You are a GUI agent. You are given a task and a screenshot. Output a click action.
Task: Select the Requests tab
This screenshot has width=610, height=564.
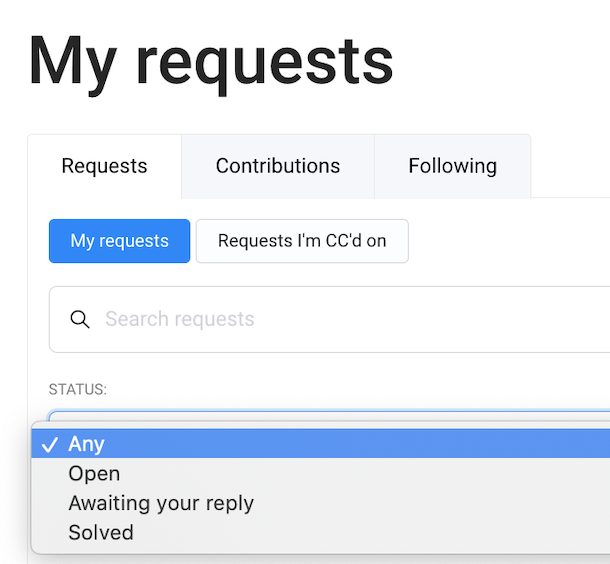pos(104,166)
